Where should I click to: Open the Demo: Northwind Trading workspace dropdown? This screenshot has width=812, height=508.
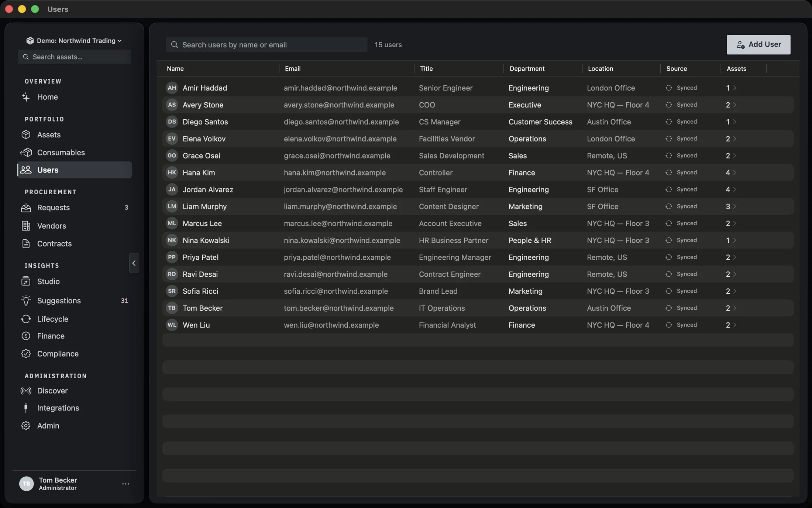pos(74,41)
